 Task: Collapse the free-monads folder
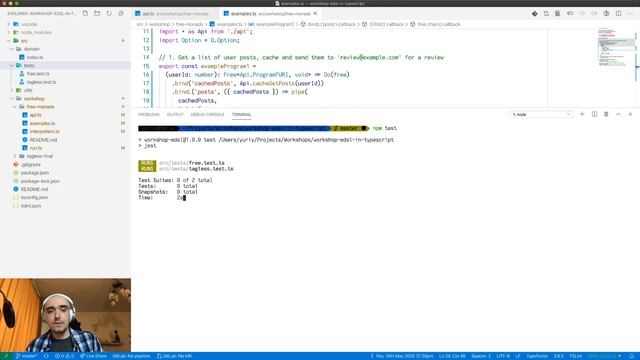(40, 107)
